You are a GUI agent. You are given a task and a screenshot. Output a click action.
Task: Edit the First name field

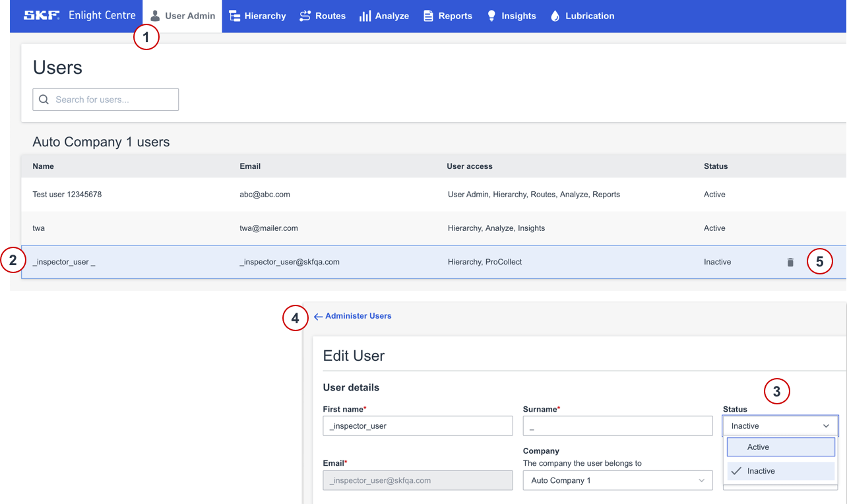click(x=418, y=426)
